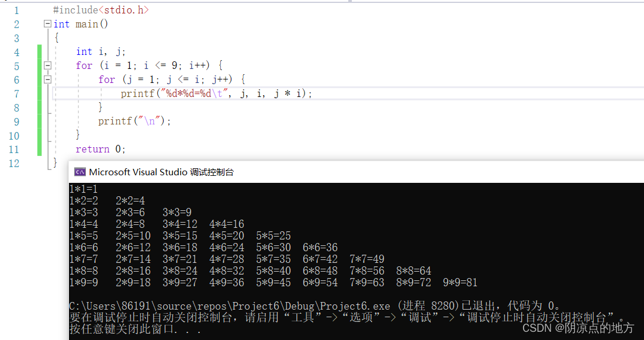Click the console output 1*1=1

click(x=84, y=189)
